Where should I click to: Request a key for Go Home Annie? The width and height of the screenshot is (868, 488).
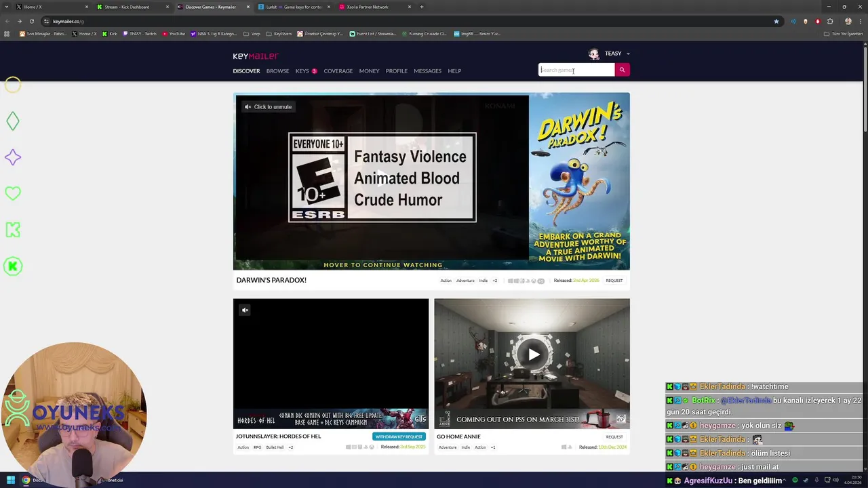pyautogui.click(x=614, y=436)
